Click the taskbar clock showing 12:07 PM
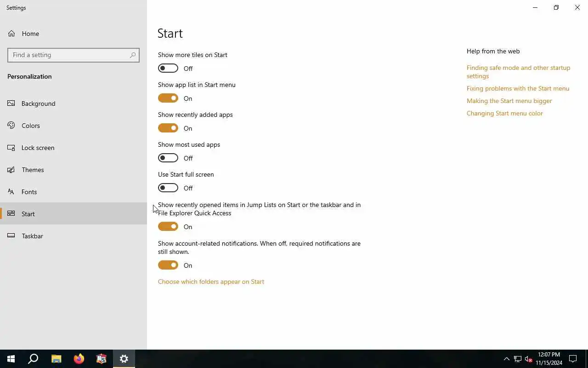 548,359
